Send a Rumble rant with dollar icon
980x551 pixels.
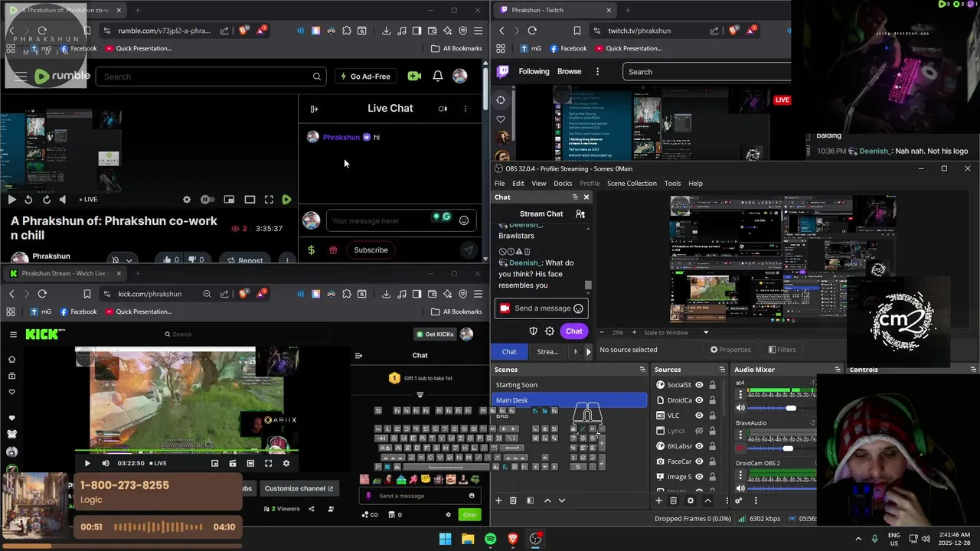coord(311,250)
